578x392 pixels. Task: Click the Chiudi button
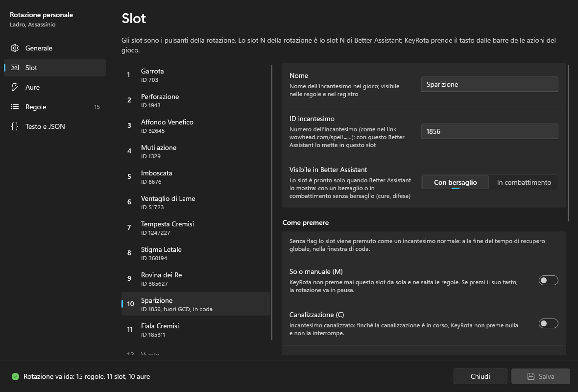(x=481, y=376)
